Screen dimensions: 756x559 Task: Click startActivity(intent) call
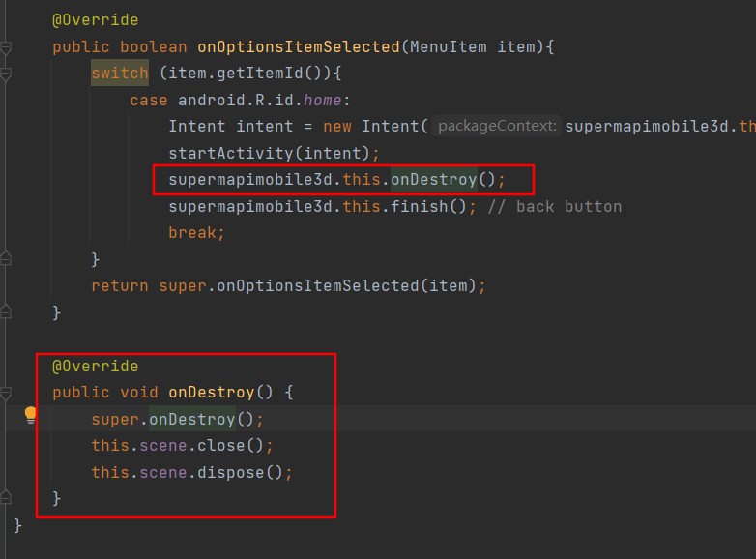(269, 153)
